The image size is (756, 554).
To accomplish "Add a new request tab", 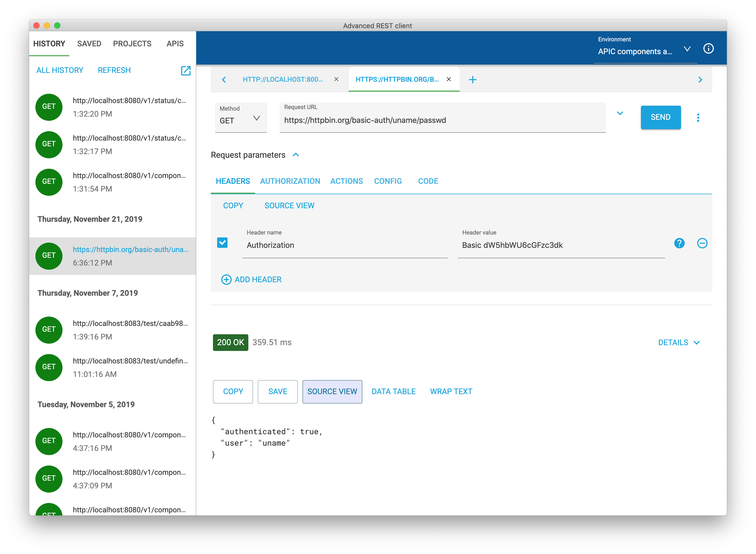I will (x=473, y=80).
